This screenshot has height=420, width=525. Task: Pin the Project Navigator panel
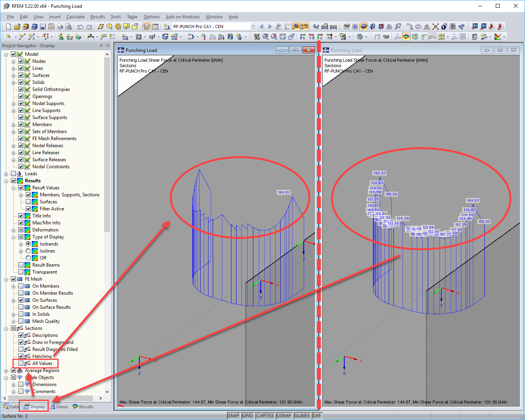click(x=101, y=46)
